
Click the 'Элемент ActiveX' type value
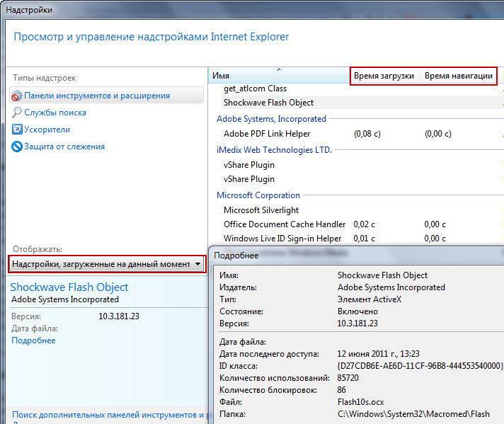(x=370, y=299)
